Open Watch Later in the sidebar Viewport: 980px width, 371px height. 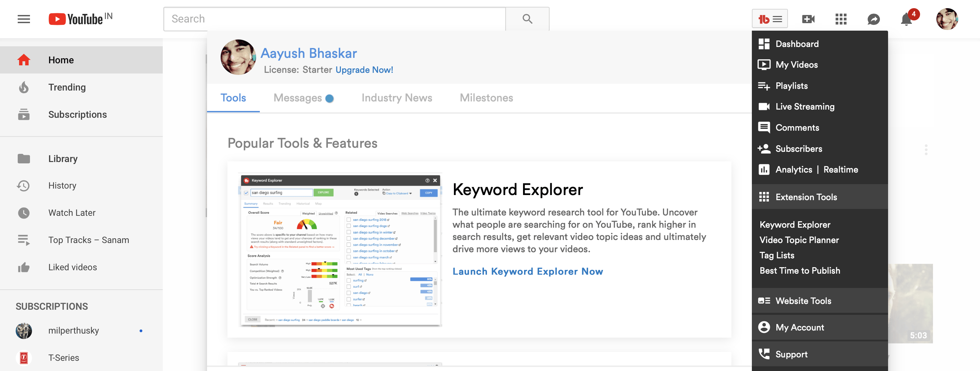coord(81,213)
